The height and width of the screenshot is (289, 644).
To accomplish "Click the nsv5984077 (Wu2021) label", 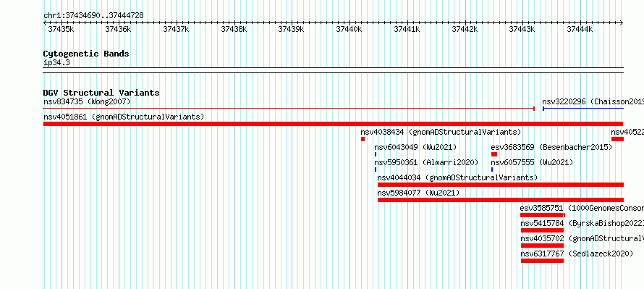I will [x=418, y=193].
